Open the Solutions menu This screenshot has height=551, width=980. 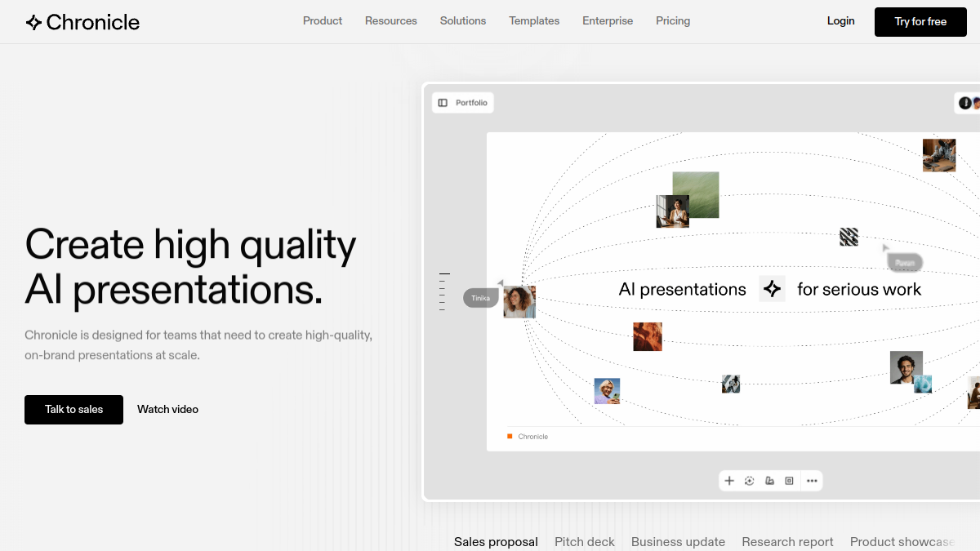click(x=463, y=21)
